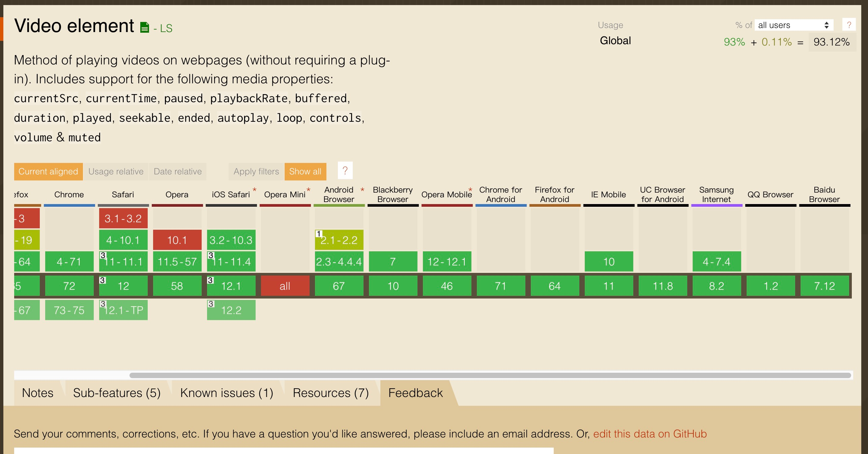Click the Android Browser 2.3-4.4.4 cell
This screenshot has width=868, height=454.
339,261
